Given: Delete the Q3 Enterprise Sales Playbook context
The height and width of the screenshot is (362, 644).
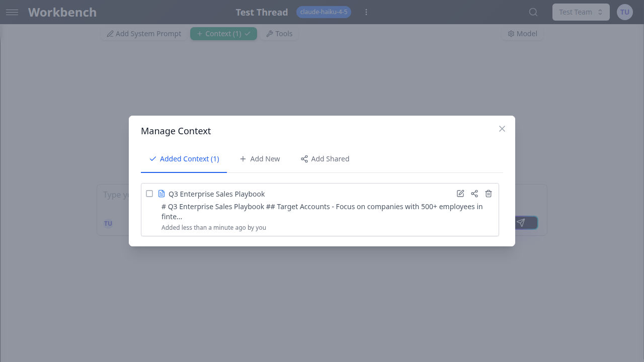Looking at the screenshot, I should point(489,194).
